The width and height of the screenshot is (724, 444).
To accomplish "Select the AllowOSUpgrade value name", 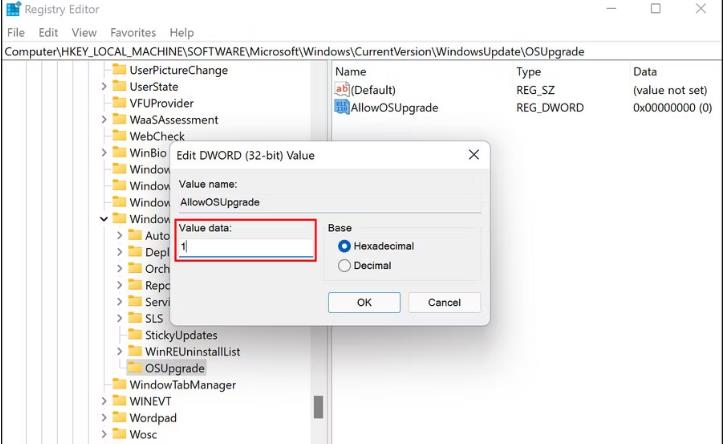I will pos(394,108).
